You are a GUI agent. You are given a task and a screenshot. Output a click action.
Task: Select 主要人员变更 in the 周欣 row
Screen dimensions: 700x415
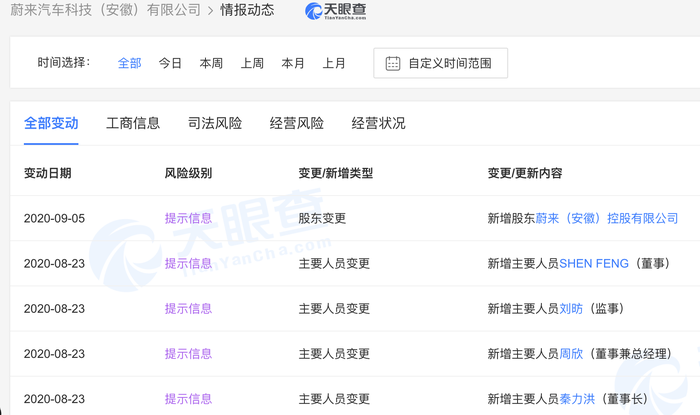(334, 354)
